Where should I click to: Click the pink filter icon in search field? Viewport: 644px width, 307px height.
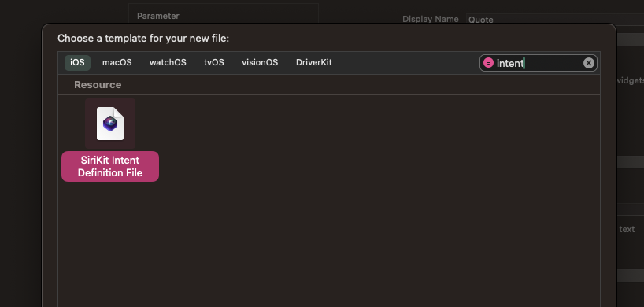pyautogui.click(x=488, y=63)
